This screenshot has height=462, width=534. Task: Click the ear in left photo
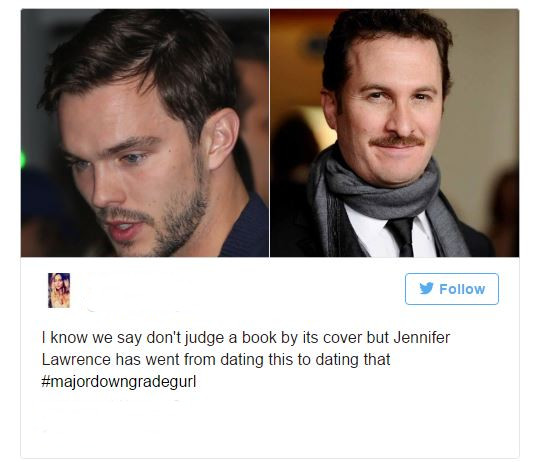(223, 140)
